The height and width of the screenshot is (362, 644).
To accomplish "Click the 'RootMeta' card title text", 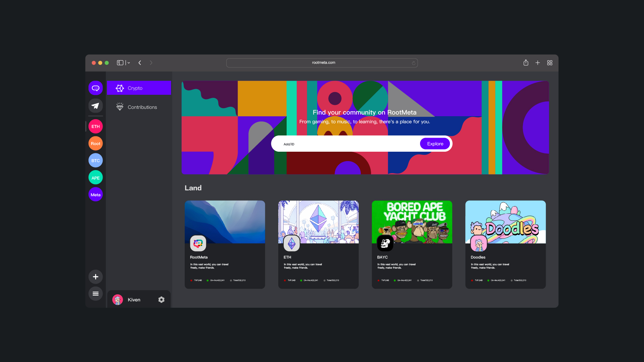I will point(199,257).
